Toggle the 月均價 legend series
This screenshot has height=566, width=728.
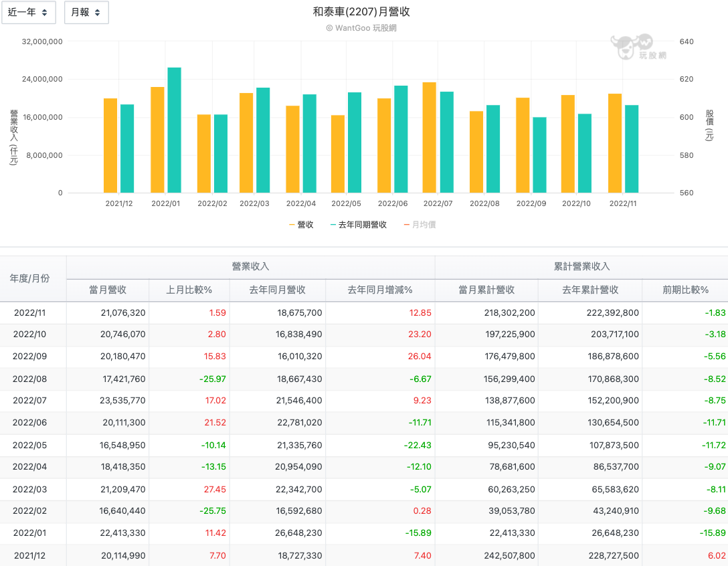click(x=420, y=225)
